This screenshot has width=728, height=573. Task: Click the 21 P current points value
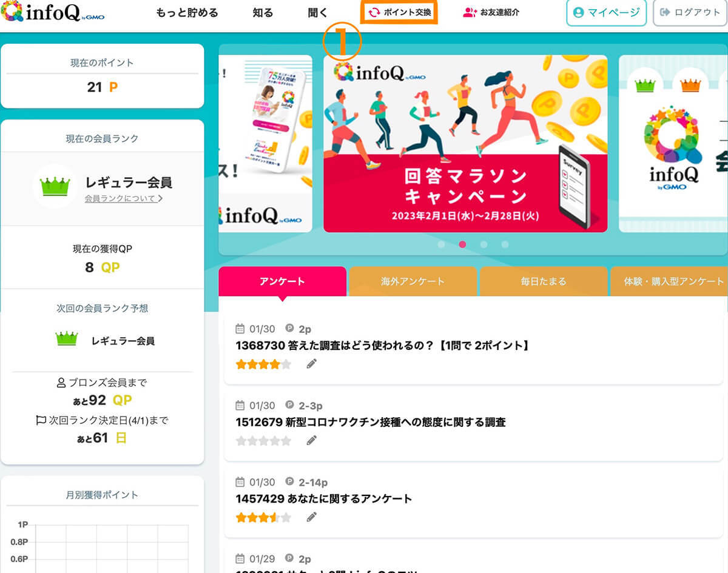pos(102,87)
